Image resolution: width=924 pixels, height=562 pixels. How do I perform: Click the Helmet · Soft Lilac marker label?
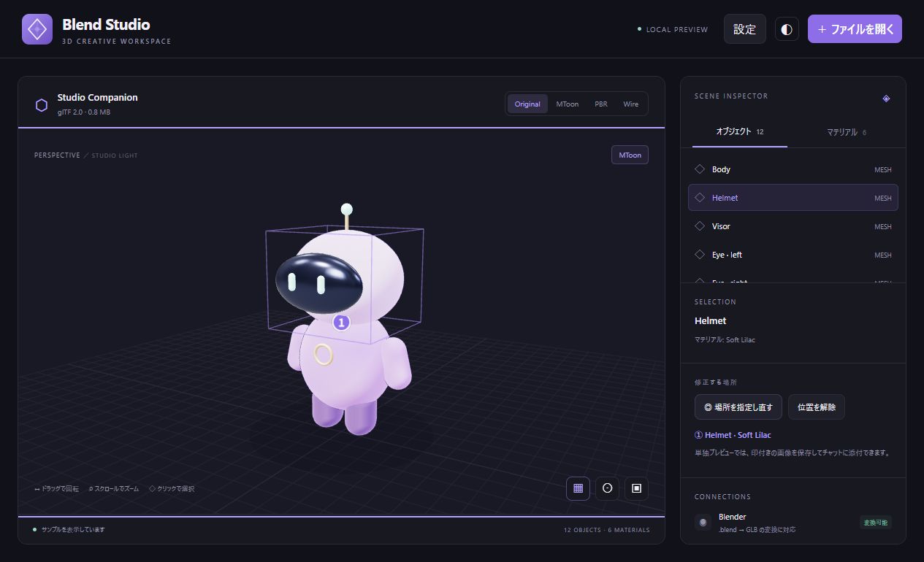click(733, 435)
